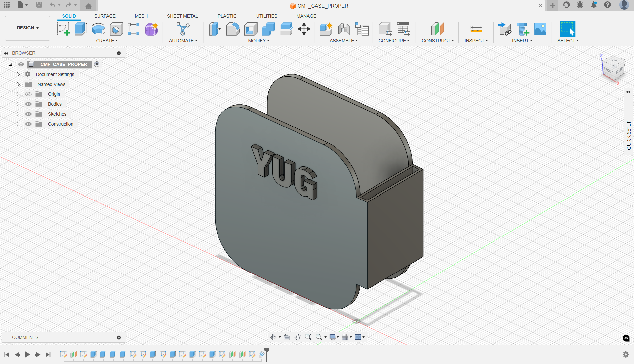Click the timeline end marker
634x364 pixels.
(x=267, y=354)
